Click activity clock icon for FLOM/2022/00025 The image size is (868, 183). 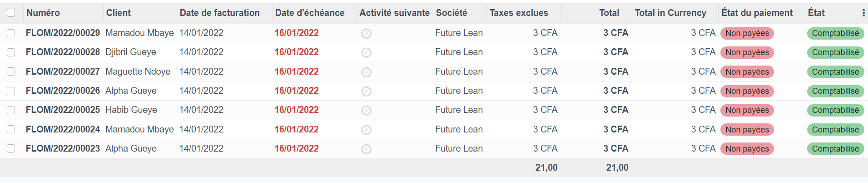click(x=366, y=110)
